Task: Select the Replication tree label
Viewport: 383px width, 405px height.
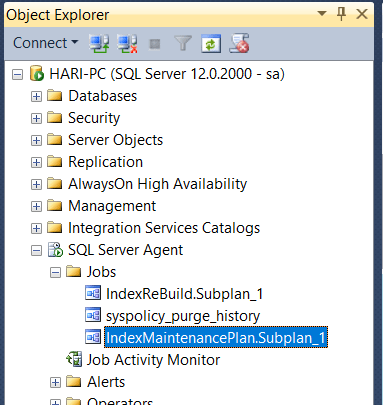Action: [105, 162]
